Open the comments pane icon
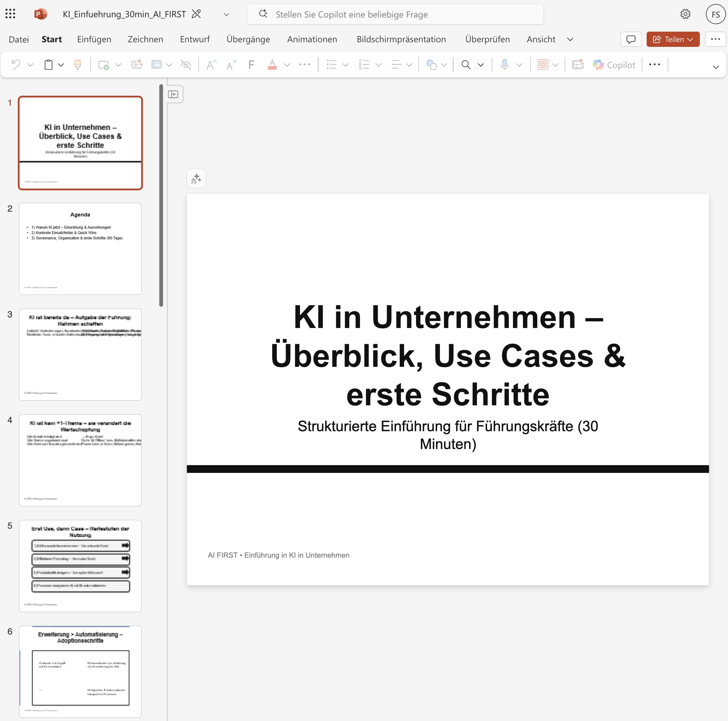Image resolution: width=728 pixels, height=721 pixels. (631, 39)
